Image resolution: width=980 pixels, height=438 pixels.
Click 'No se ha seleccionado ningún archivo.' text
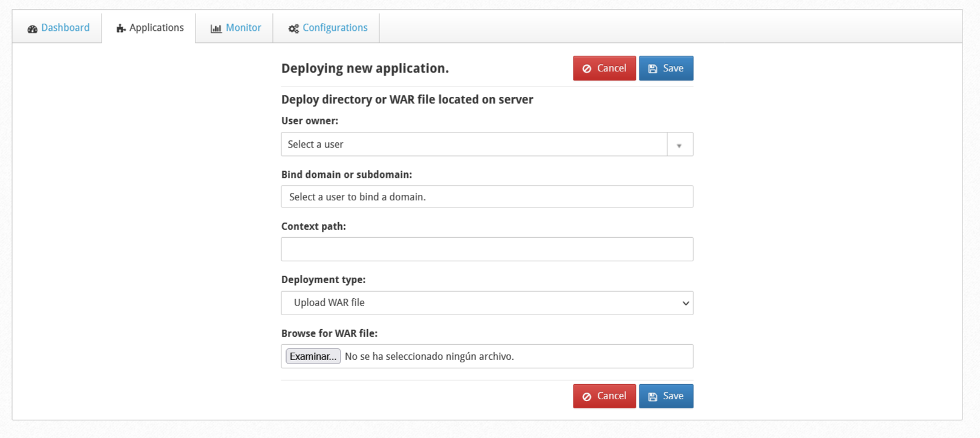pyautogui.click(x=430, y=356)
